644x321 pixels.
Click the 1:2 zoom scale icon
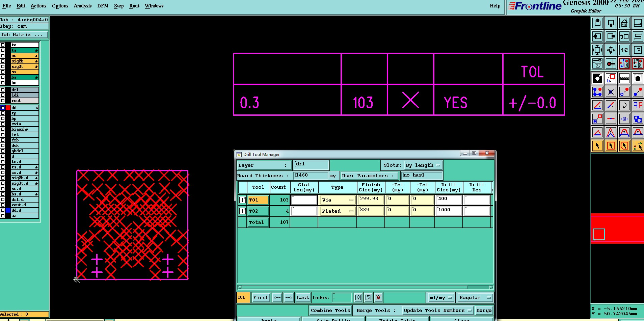pos(624,50)
